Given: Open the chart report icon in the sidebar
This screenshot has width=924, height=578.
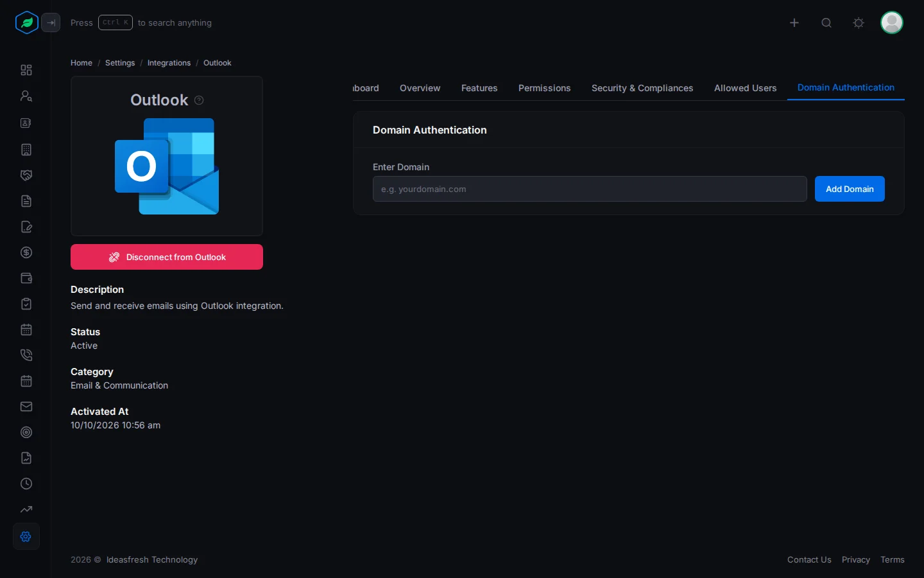Looking at the screenshot, I should 26,458.
